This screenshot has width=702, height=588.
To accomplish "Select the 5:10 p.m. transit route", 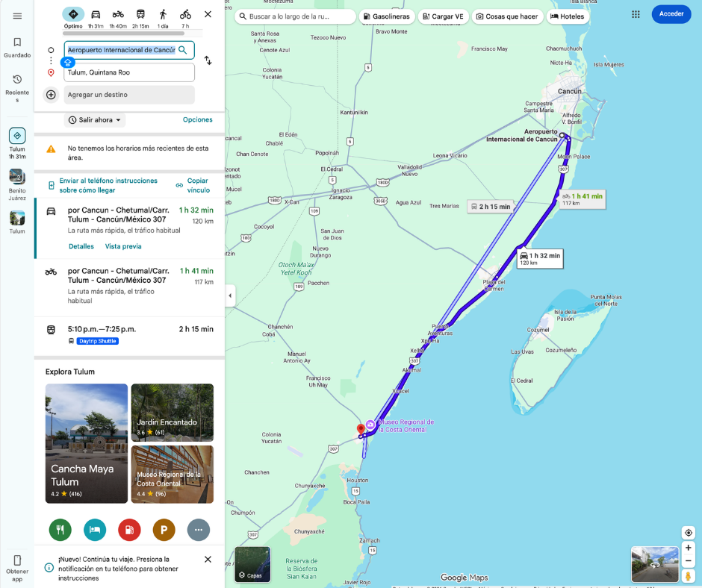I will (130, 336).
